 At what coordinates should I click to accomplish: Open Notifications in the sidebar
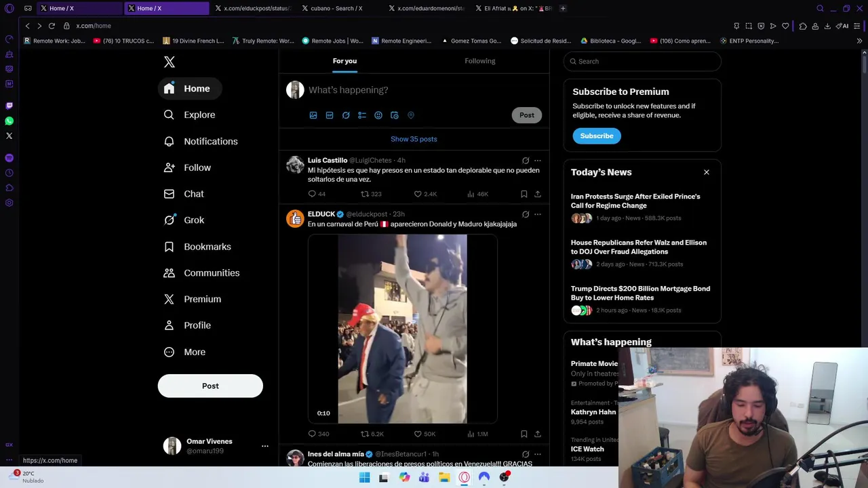201,141
